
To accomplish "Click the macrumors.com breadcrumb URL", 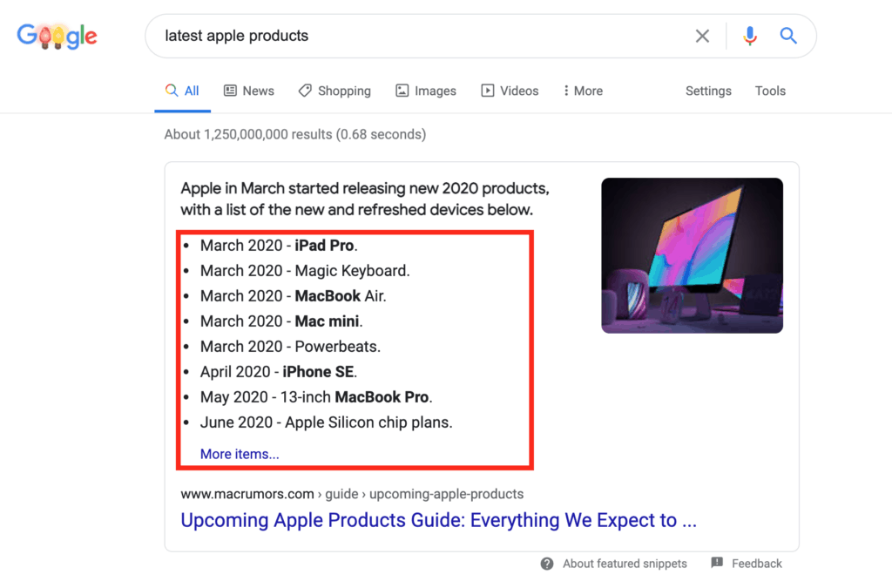I will tap(352, 494).
